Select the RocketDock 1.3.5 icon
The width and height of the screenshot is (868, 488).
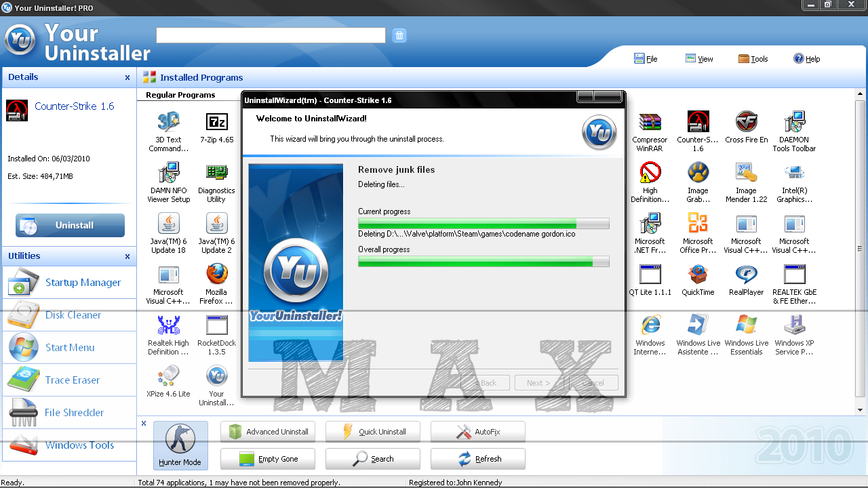tap(216, 325)
